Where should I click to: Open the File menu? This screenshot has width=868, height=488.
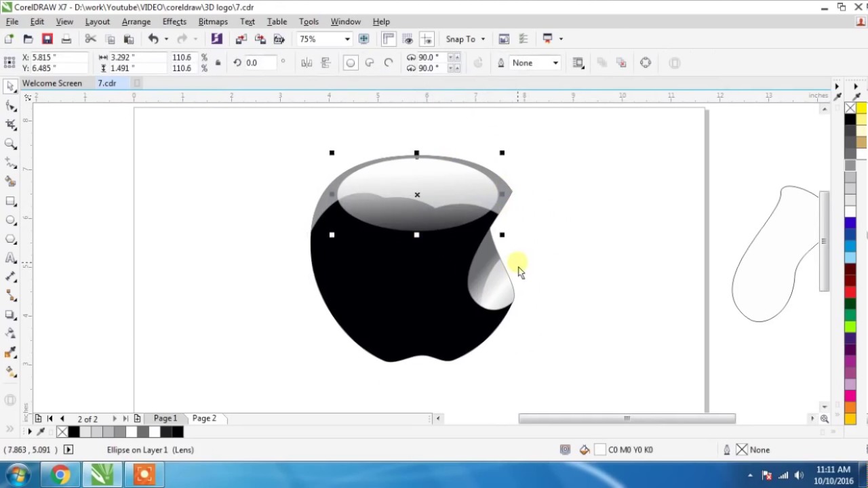(12, 22)
